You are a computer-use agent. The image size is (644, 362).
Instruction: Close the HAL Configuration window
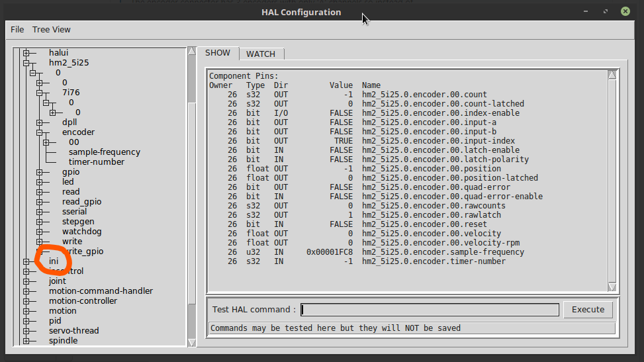click(625, 12)
